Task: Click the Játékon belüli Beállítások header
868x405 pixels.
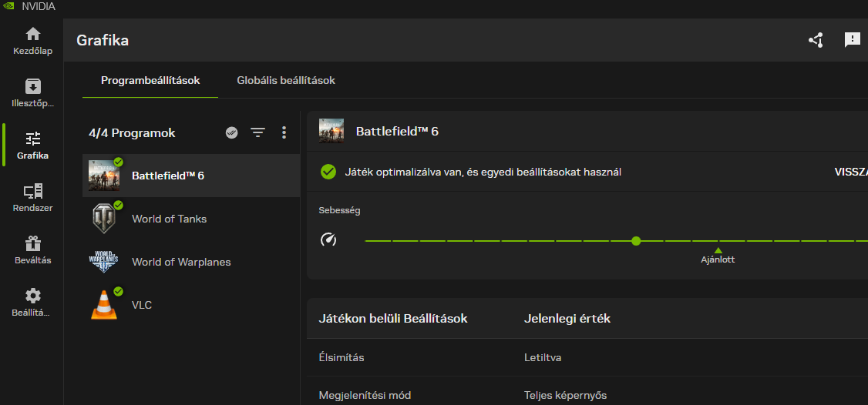Action: (393, 319)
